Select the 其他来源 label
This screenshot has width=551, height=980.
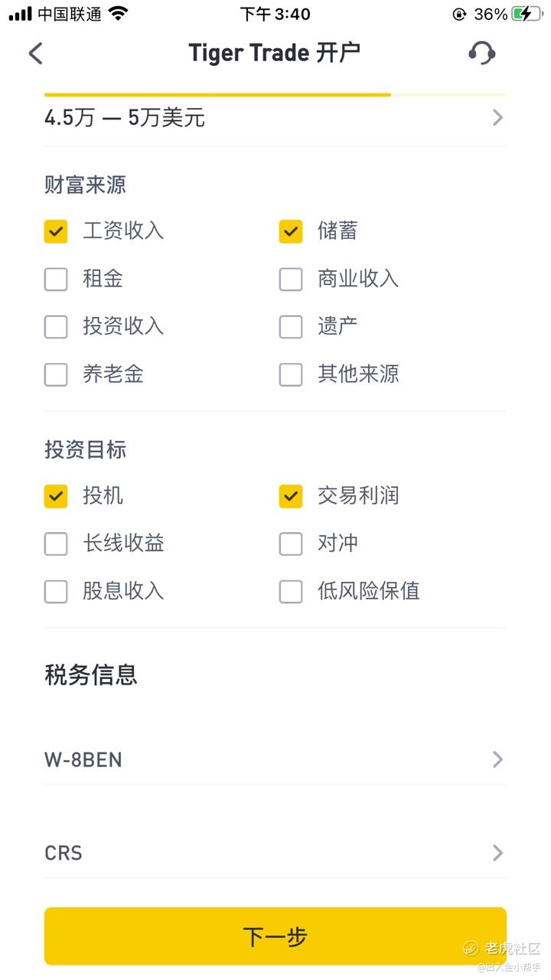pos(358,374)
